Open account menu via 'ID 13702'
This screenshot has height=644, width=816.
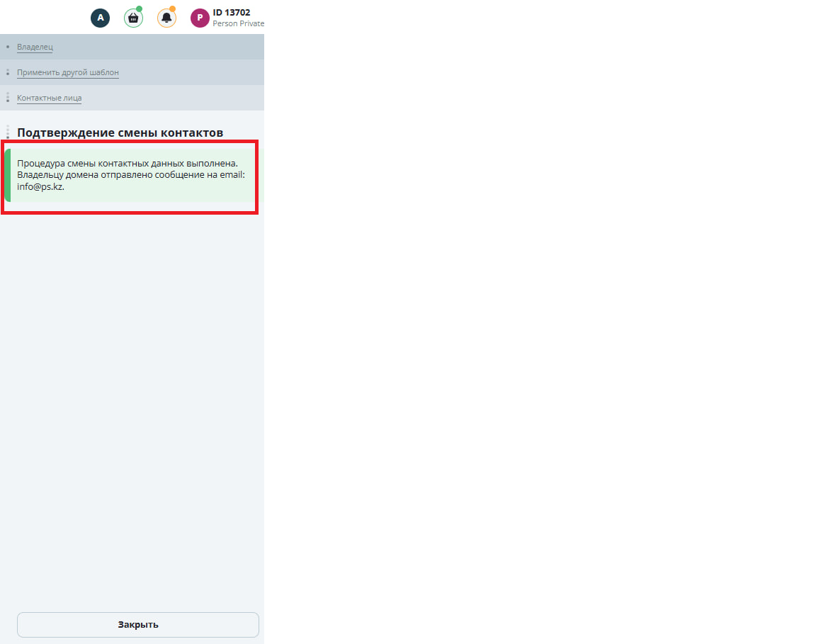pyautogui.click(x=231, y=13)
